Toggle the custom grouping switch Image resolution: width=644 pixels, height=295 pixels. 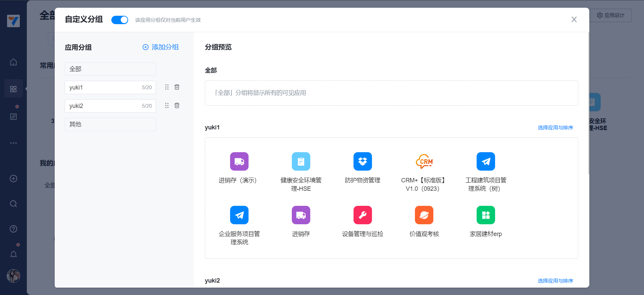[x=120, y=20]
